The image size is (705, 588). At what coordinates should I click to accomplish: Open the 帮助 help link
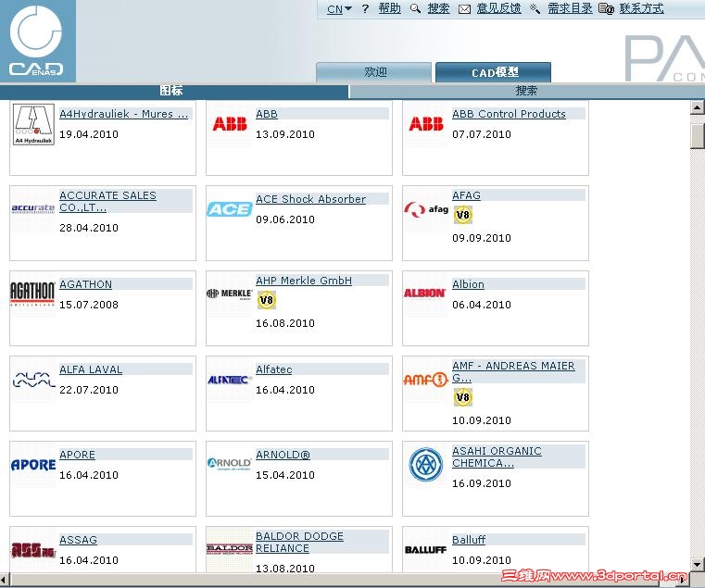(x=389, y=8)
